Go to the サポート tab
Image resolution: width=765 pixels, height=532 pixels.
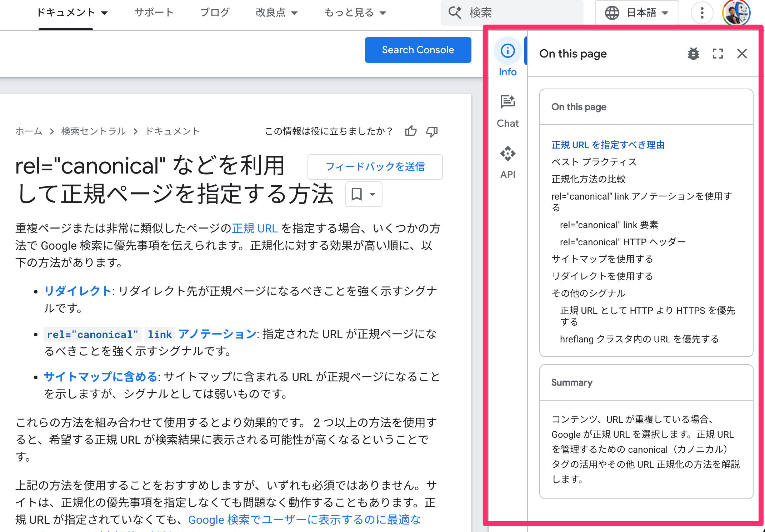pyautogui.click(x=154, y=13)
